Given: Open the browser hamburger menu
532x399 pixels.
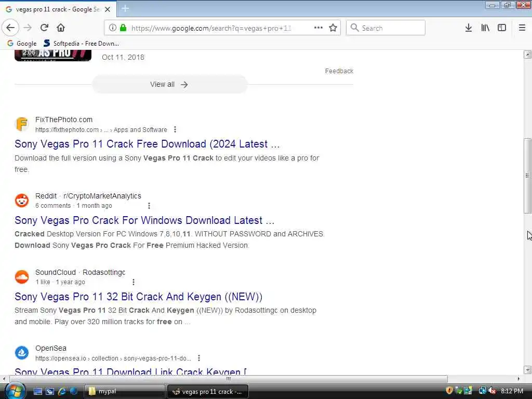Looking at the screenshot, I should (522, 28).
